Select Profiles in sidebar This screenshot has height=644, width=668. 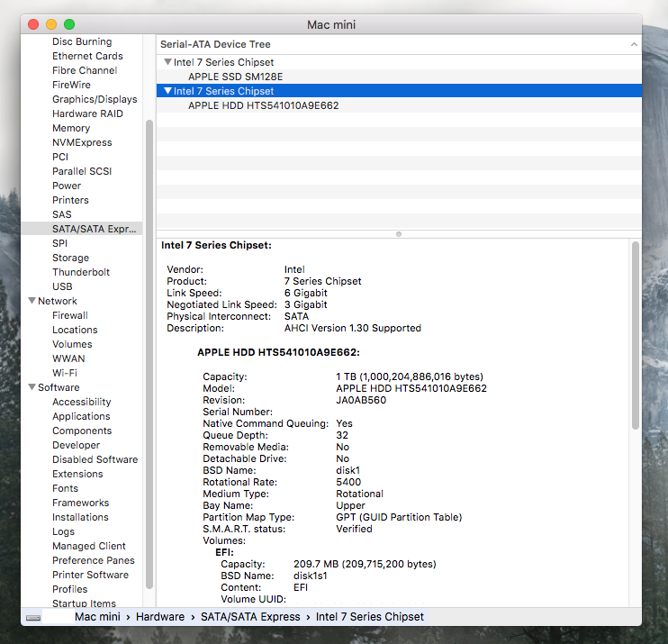click(x=70, y=589)
